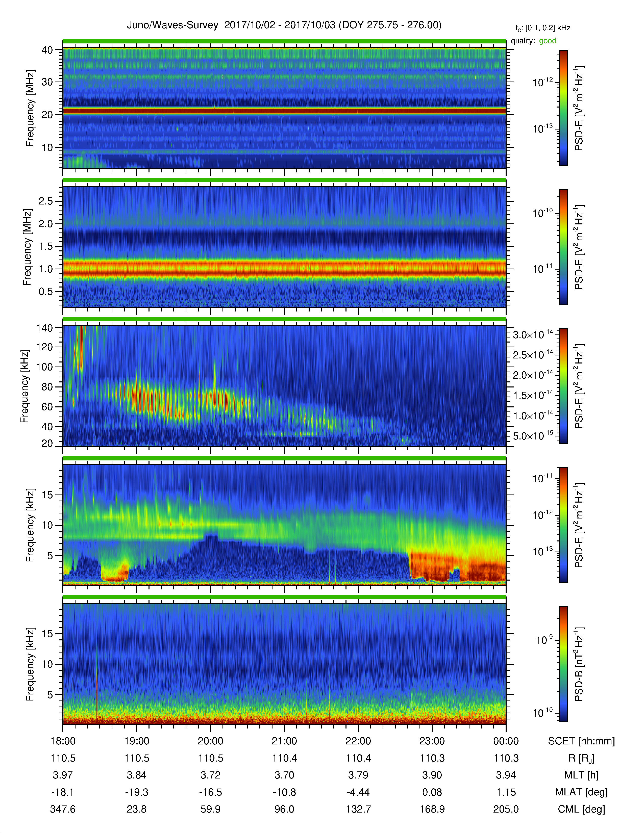This screenshot has width=644, height=833.
Task: Click the second panel color bar
Action: pyautogui.click(x=563, y=247)
